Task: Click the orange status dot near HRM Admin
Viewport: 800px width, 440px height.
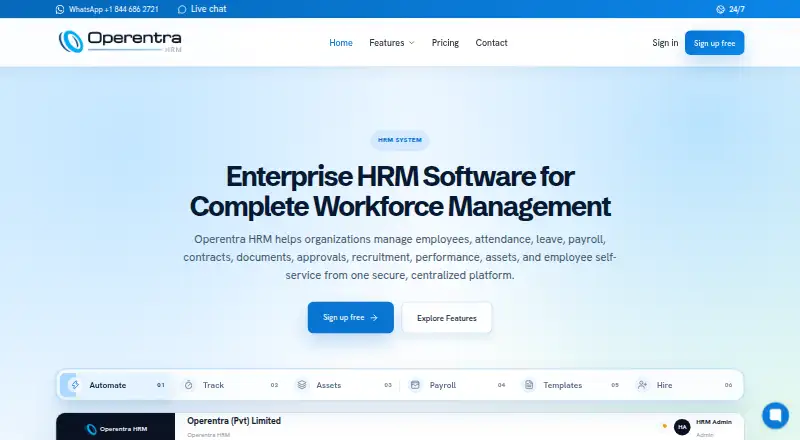Action: pyautogui.click(x=665, y=426)
